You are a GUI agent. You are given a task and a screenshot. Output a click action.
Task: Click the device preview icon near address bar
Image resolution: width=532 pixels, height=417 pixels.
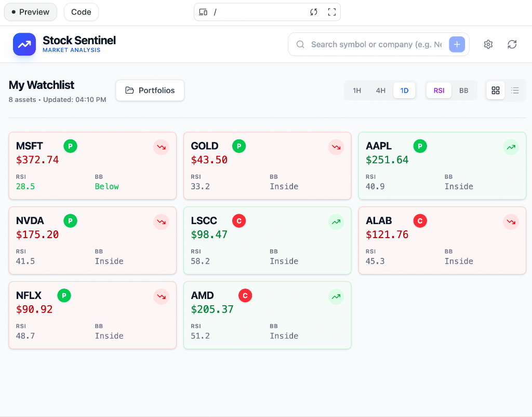(x=204, y=11)
